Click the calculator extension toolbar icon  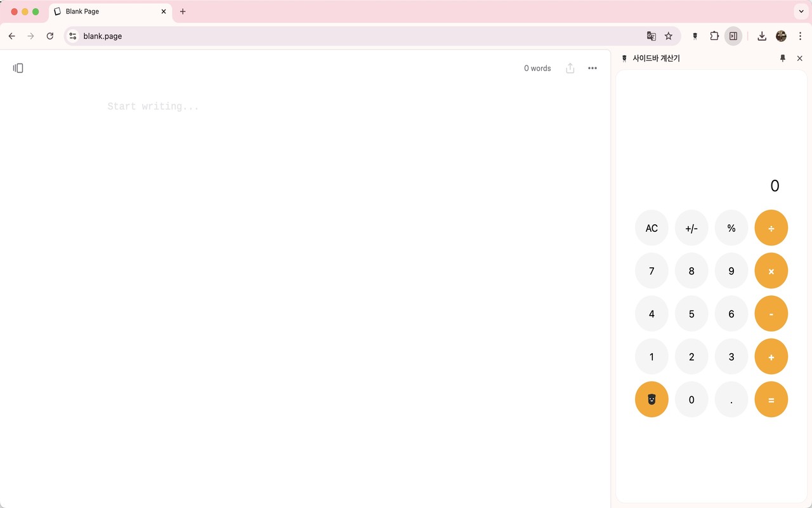[695, 36]
